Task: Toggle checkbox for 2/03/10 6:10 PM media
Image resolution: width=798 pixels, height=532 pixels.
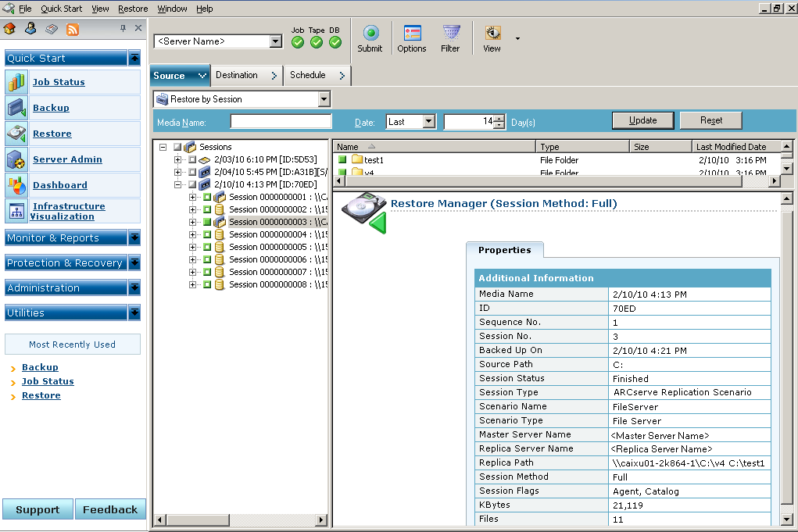Action: [192, 159]
